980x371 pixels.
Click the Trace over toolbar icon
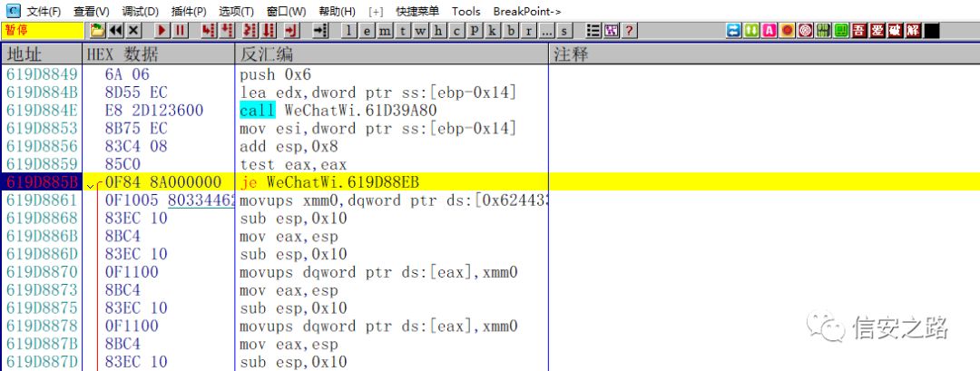click(x=269, y=30)
